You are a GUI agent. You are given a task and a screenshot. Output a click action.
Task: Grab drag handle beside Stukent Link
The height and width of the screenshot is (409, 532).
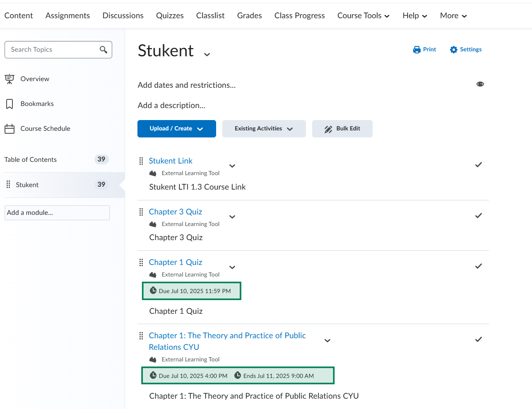coord(141,161)
